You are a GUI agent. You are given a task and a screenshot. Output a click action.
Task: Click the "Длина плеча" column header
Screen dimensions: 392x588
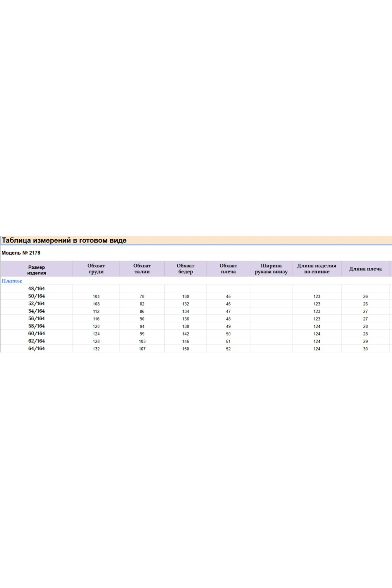point(366,269)
